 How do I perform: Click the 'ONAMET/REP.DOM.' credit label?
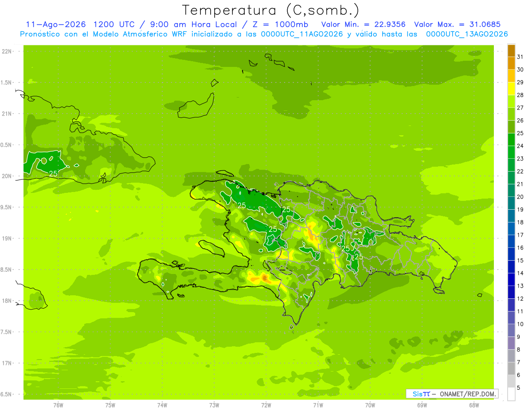tap(468, 394)
